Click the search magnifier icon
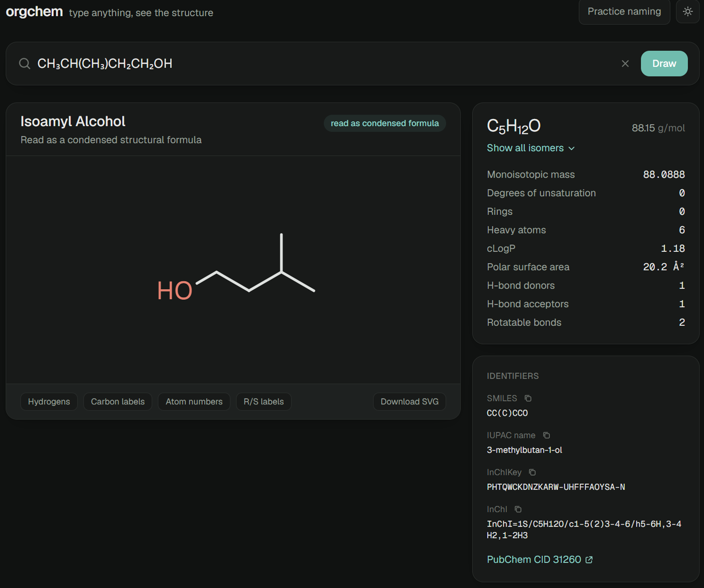The height and width of the screenshot is (588, 704). coord(24,63)
